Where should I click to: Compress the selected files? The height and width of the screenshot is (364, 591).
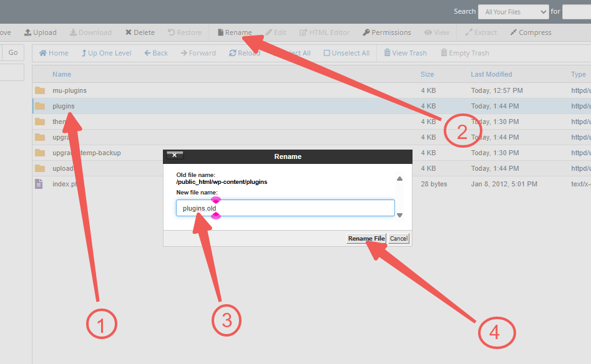point(530,32)
